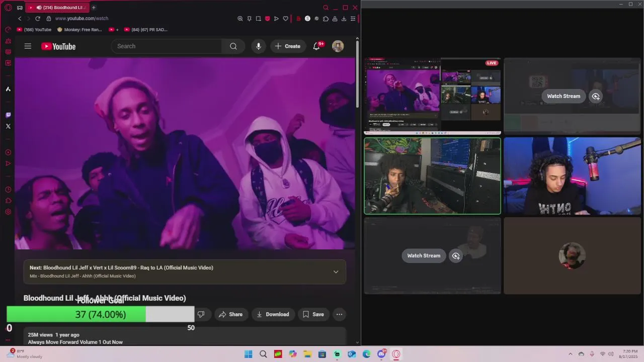
Task: Open YouTube notifications bell
Action: (x=316, y=46)
